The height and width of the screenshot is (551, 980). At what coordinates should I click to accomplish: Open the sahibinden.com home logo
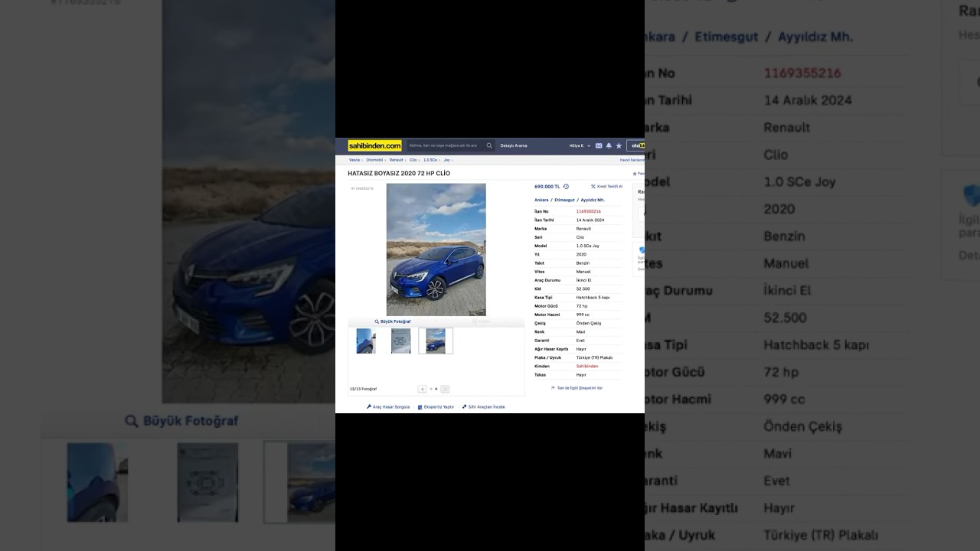pyautogui.click(x=374, y=145)
